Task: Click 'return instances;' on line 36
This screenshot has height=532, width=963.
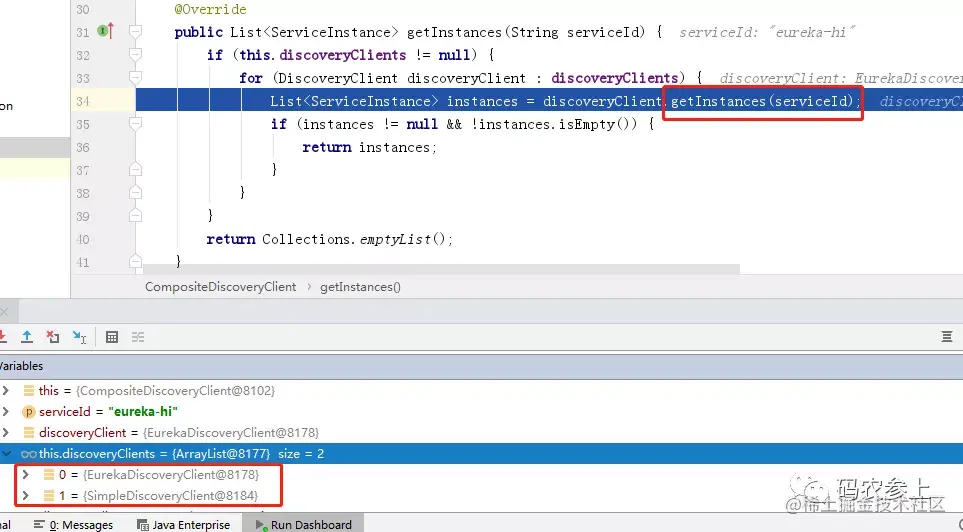Action: pos(369,147)
